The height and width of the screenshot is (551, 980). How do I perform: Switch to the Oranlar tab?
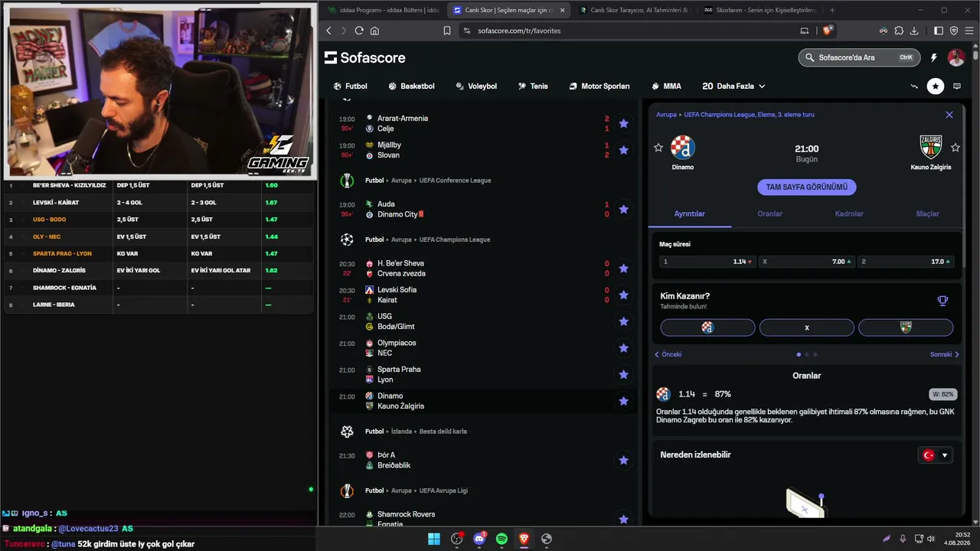(769, 214)
